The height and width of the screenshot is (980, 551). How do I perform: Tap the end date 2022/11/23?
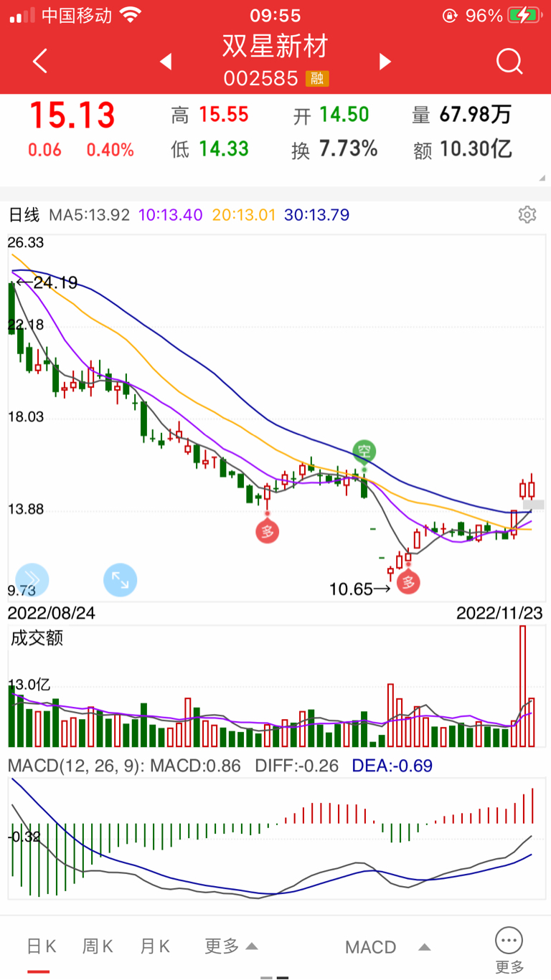pos(499,614)
